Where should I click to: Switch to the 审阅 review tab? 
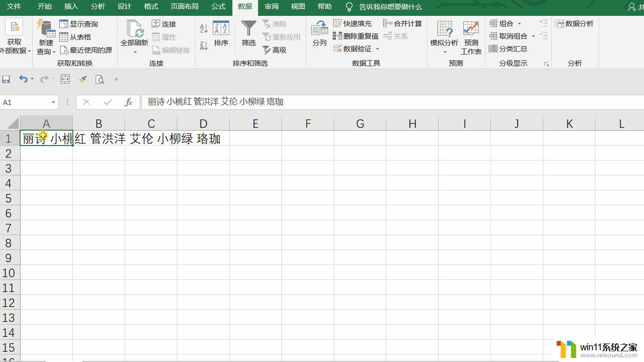(x=272, y=7)
